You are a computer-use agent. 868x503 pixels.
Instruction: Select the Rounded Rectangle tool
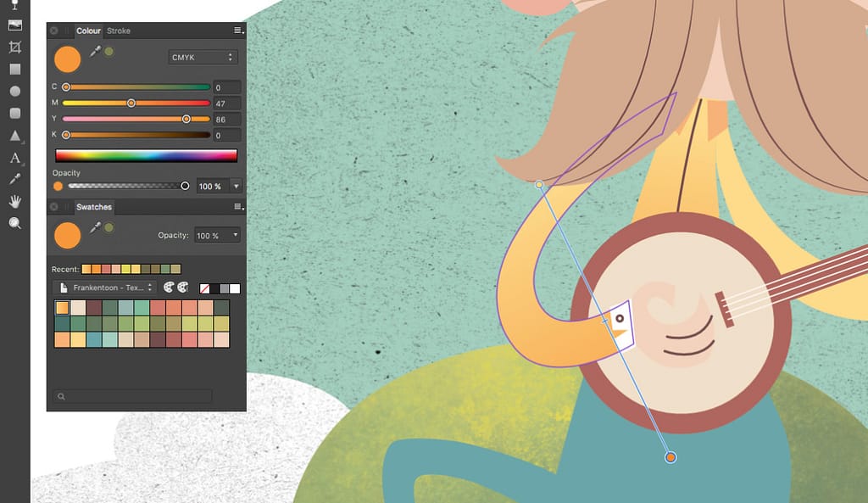coord(14,113)
